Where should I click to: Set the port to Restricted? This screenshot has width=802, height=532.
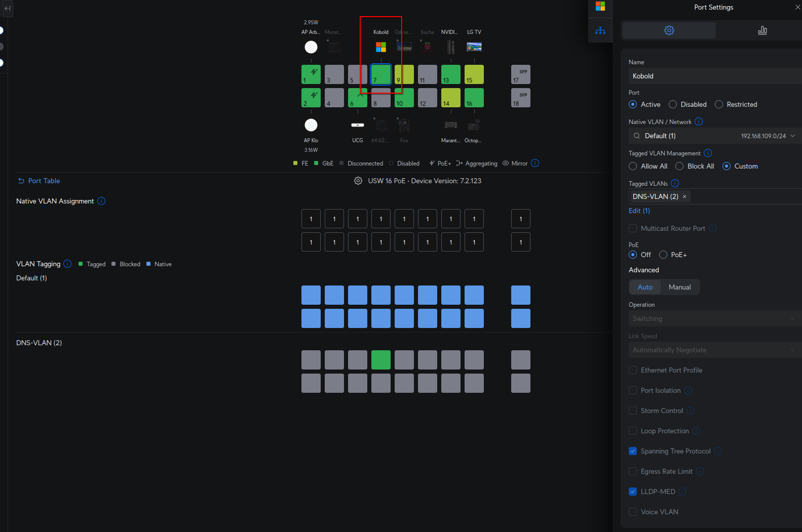(x=719, y=104)
